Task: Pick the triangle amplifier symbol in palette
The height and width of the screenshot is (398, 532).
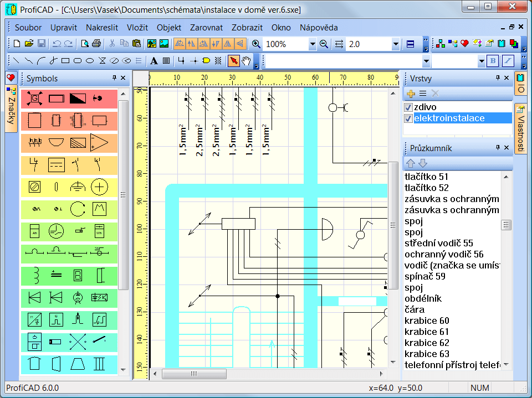Action: tap(99, 142)
